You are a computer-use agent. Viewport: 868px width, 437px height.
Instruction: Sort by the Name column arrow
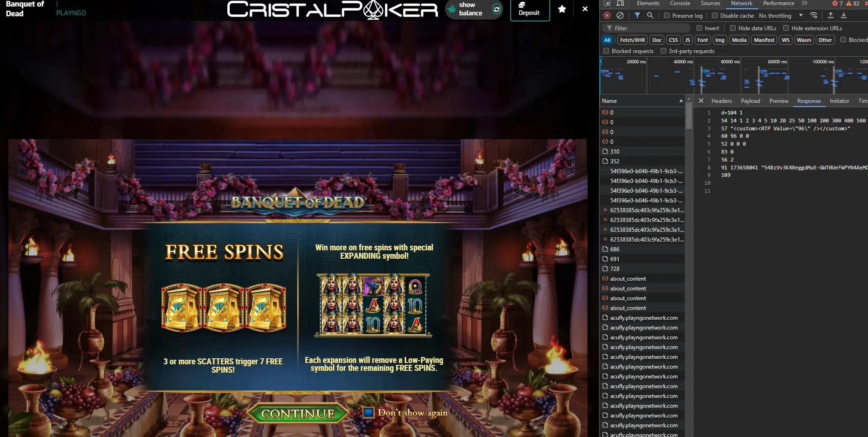[x=681, y=101]
